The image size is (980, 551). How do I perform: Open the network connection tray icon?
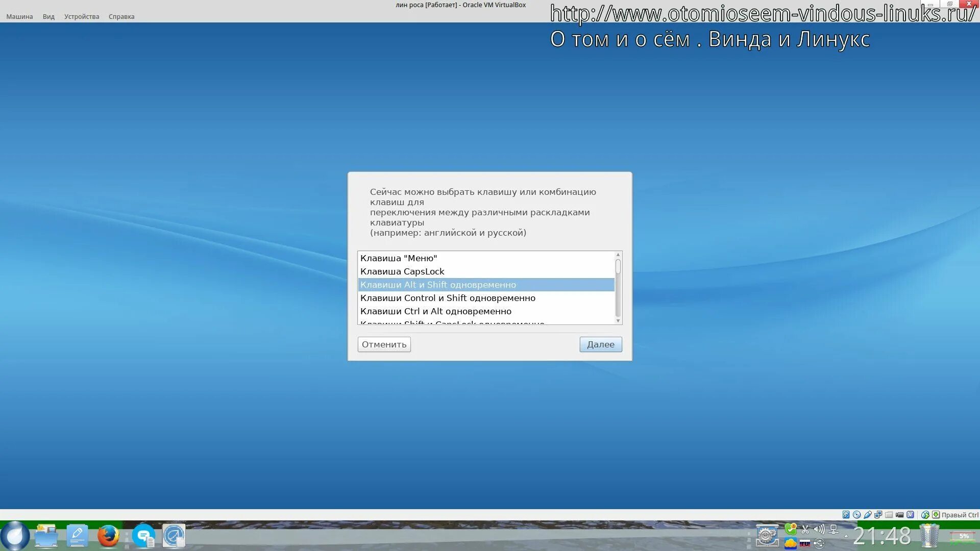pos(834,530)
